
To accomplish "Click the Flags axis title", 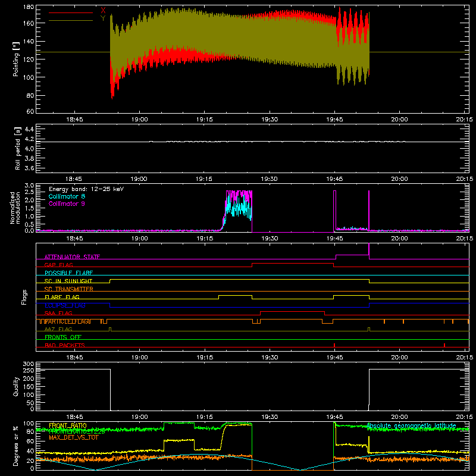I will [x=24, y=297].
